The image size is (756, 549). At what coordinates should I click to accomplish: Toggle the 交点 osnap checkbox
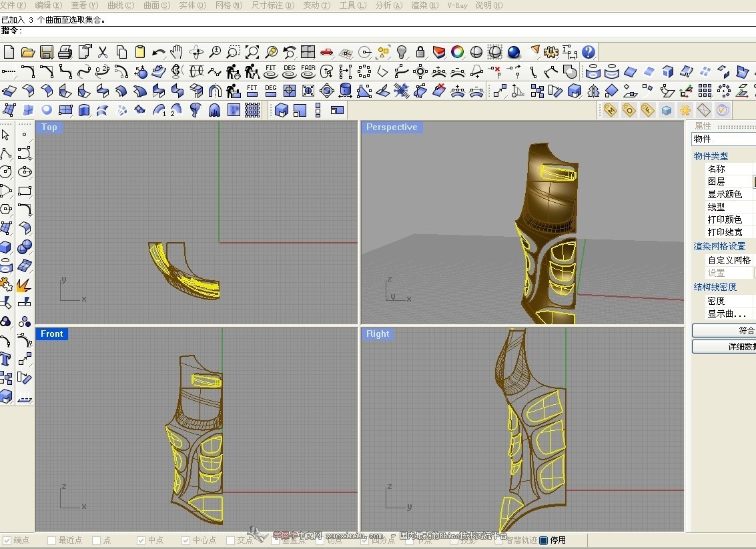pyautogui.click(x=230, y=540)
